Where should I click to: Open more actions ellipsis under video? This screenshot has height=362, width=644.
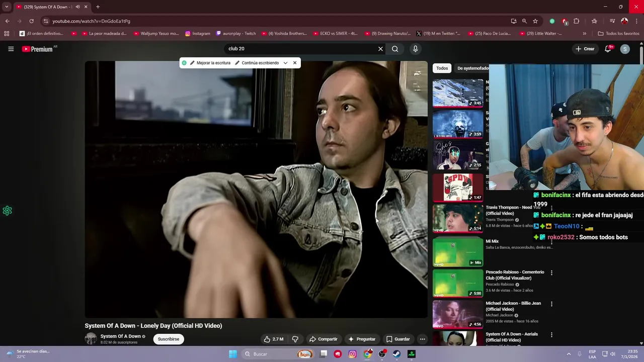pos(423,339)
